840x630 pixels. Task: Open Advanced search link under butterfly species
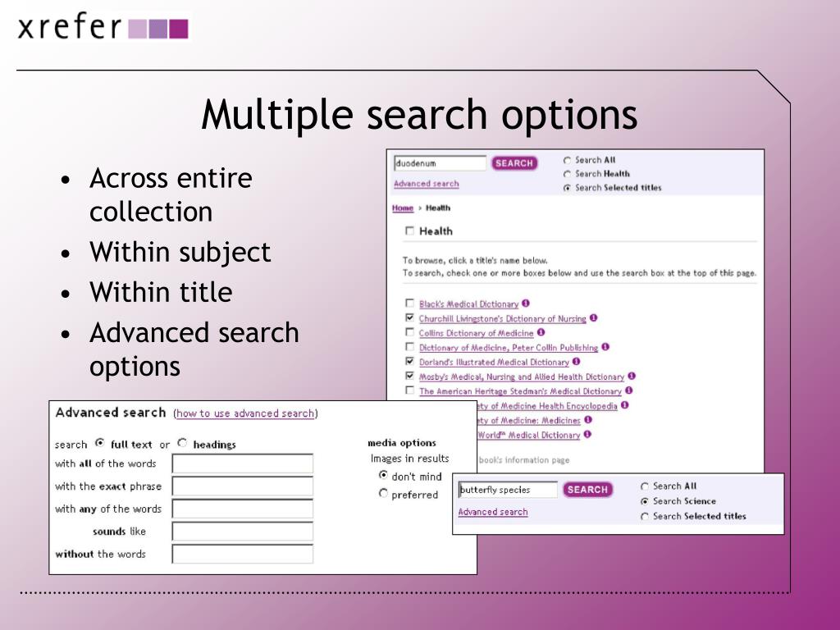coord(493,512)
